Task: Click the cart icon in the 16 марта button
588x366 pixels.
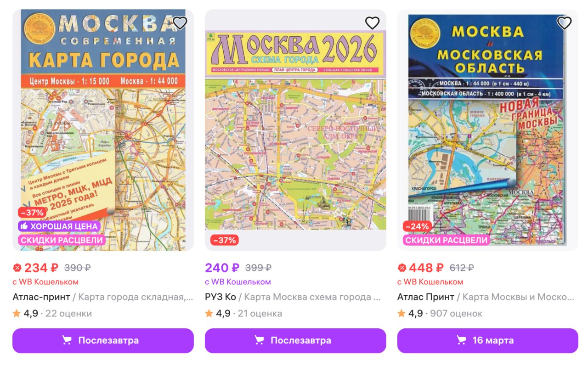Action: pos(461,340)
